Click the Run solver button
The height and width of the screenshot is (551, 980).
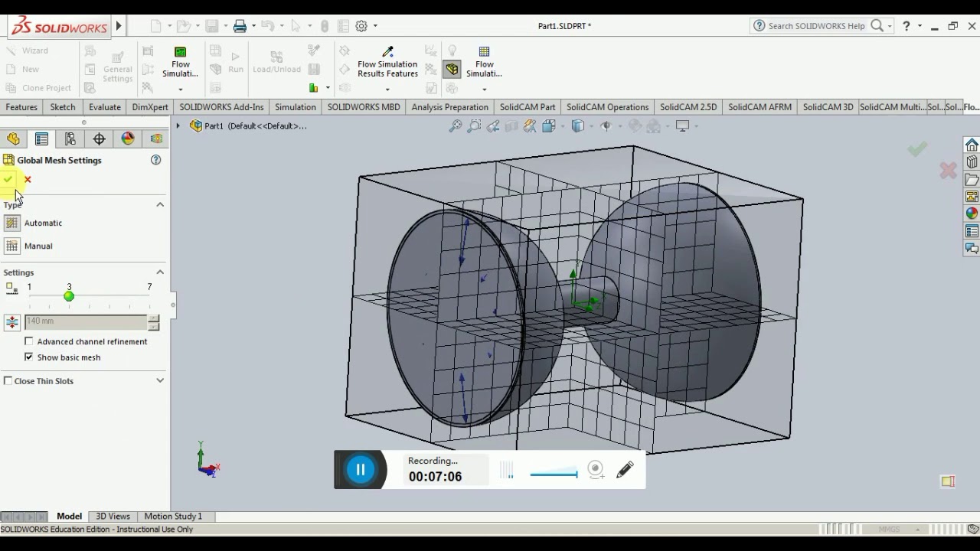coord(236,61)
